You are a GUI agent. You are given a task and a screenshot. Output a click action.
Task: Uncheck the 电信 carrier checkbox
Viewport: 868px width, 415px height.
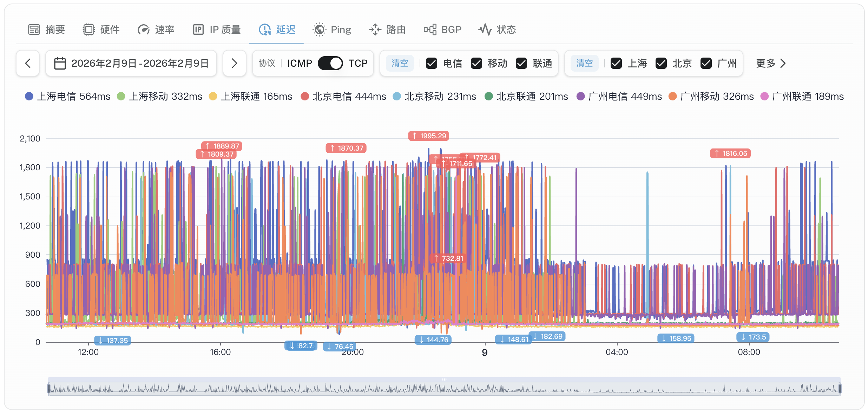click(432, 63)
